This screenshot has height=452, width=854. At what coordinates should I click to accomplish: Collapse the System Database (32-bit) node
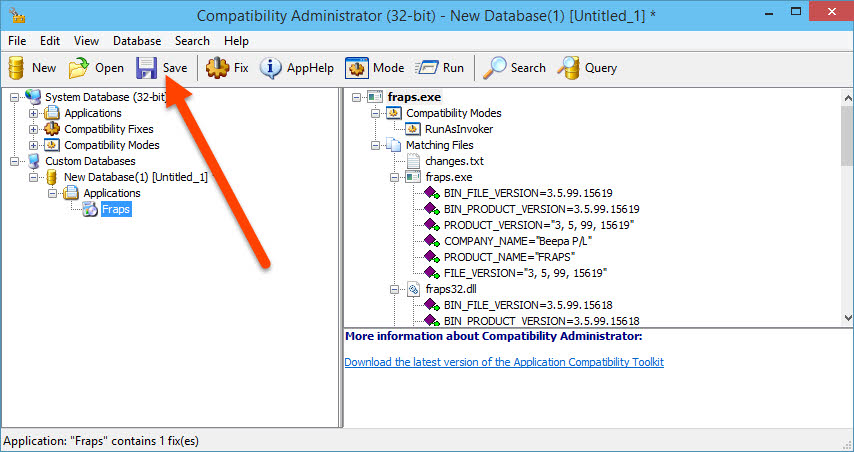click(14, 97)
